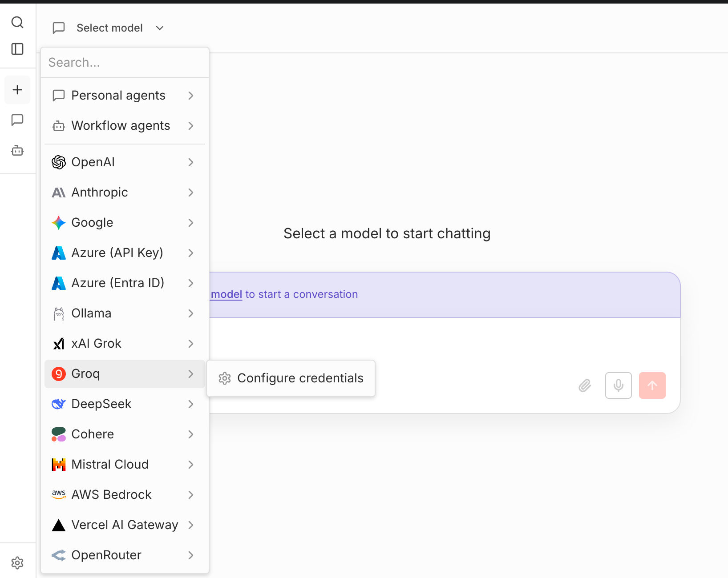
Task: Click the DeepSeek whale icon
Action: (x=59, y=404)
